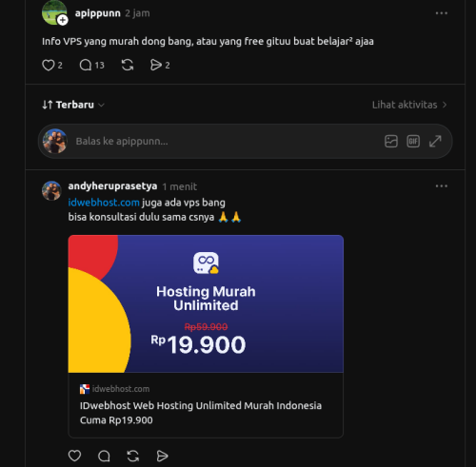The width and height of the screenshot is (476, 467).
Task: Open the 13 comments on apippunn's post
Action: [x=91, y=66]
